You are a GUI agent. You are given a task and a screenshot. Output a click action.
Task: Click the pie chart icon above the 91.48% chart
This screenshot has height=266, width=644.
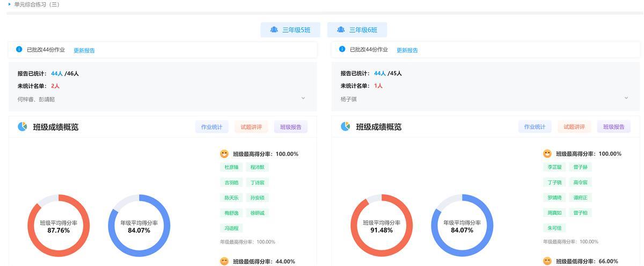[x=346, y=127]
